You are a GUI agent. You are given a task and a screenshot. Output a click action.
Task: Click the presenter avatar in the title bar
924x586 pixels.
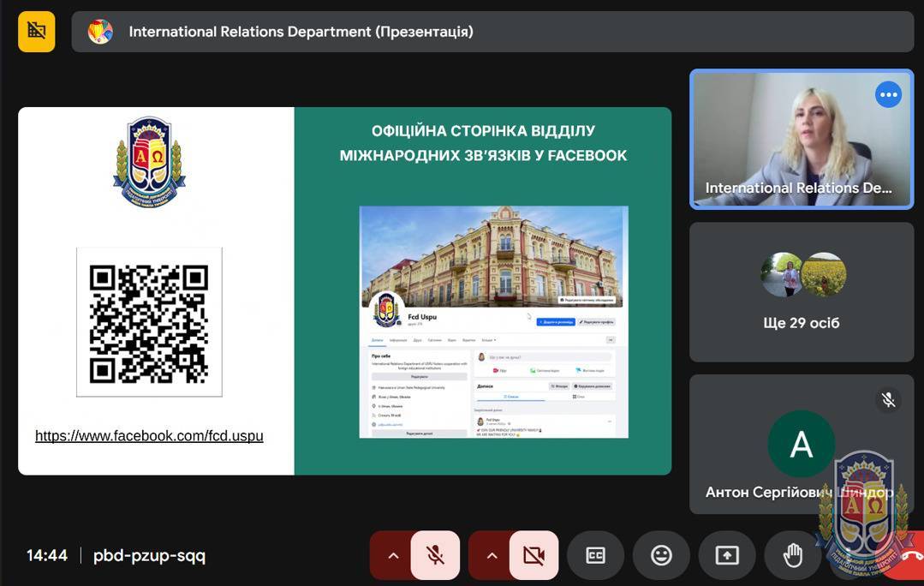[x=100, y=31]
